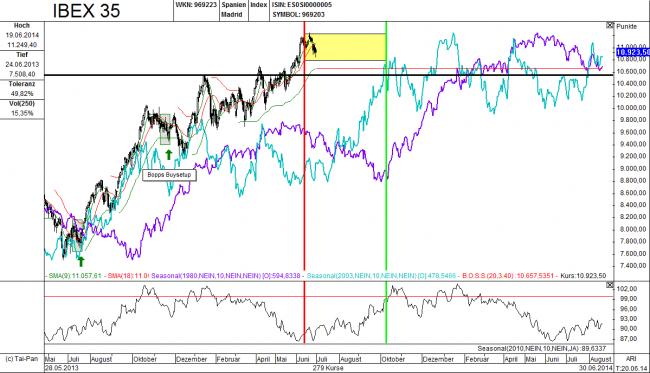This screenshot has height=373, width=650.
Task: Click the ARI scale label
Action: tap(631, 359)
